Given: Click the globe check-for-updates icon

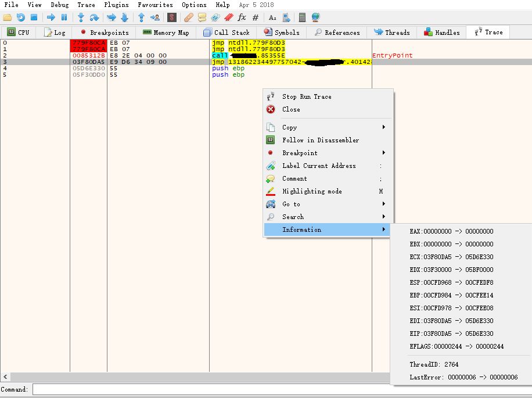Looking at the screenshot, I should 315,17.
